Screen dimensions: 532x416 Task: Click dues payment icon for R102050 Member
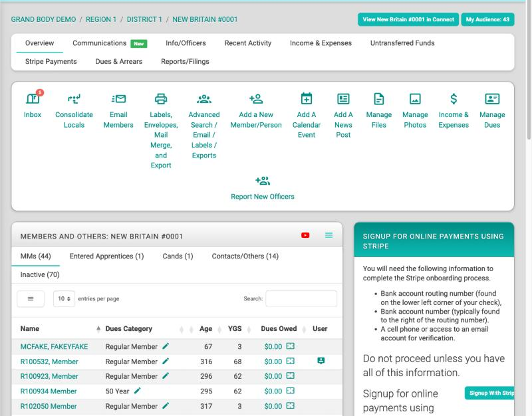coord(290,405)
